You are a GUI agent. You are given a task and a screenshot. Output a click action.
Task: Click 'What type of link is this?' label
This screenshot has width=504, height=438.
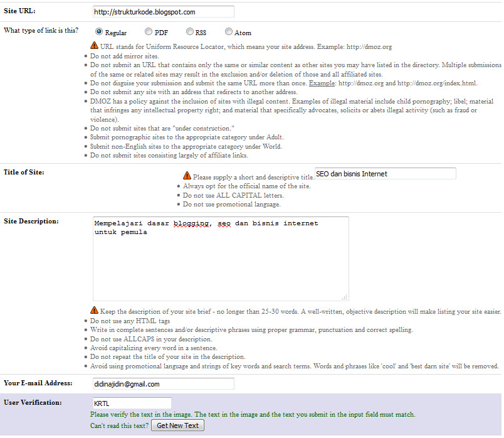coord(41,30)
